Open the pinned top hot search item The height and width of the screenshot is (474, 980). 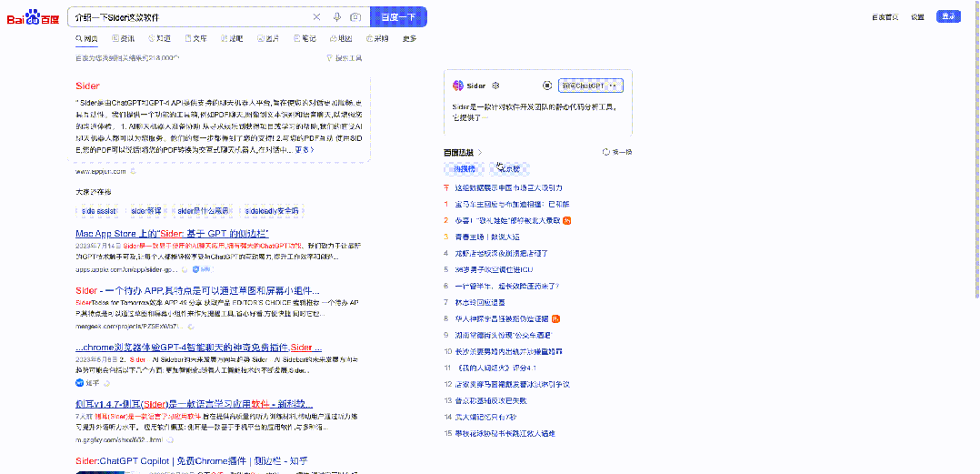point(509,187)
